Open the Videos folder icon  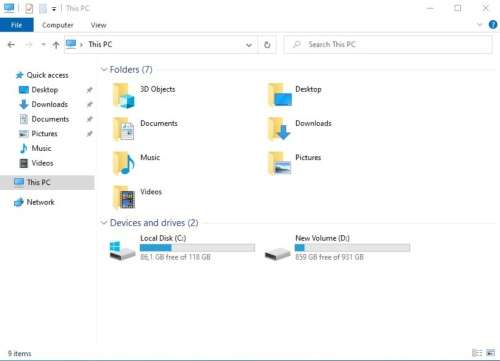coord(124,197)
